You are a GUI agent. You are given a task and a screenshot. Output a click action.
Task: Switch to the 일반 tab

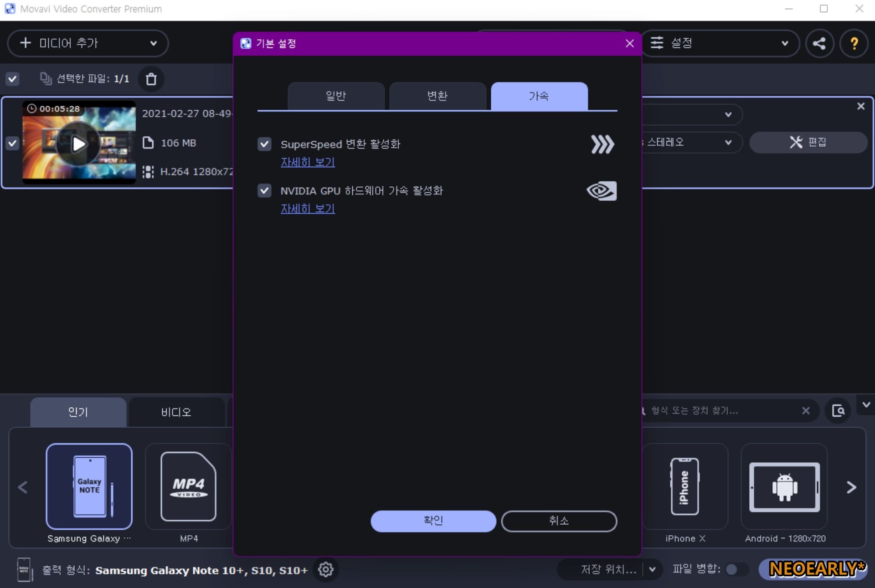coord(336,96)
